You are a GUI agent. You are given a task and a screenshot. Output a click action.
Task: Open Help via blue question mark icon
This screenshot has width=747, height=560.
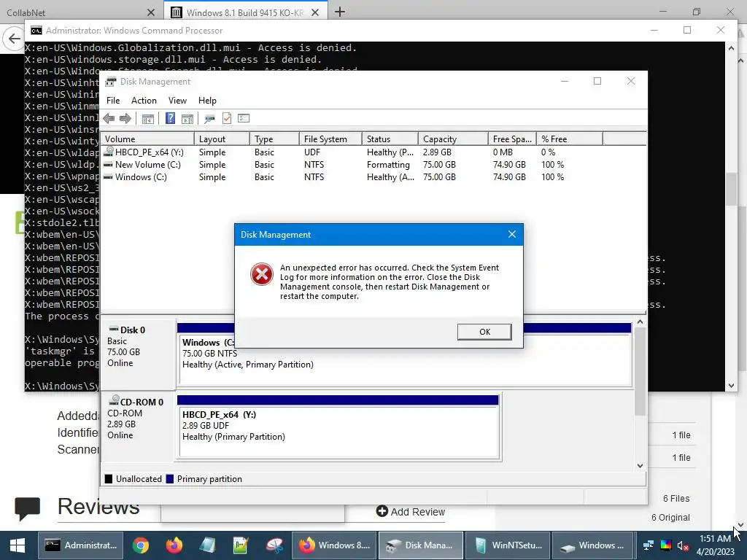coord(170,118)
